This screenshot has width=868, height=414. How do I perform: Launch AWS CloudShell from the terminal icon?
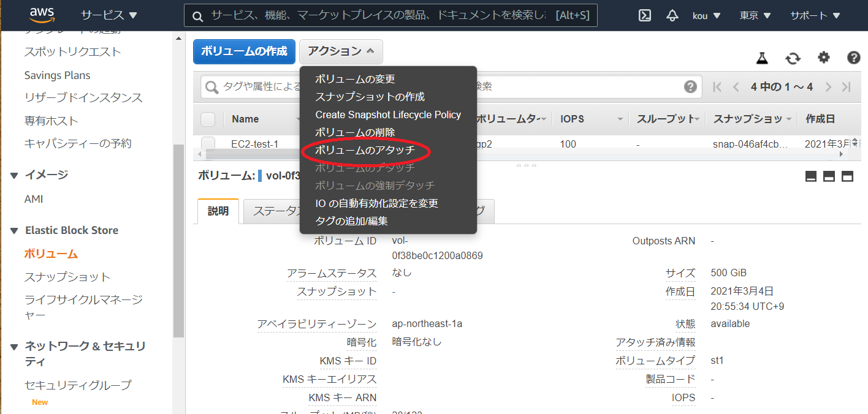pyautogui.click(x=644, y=15)
